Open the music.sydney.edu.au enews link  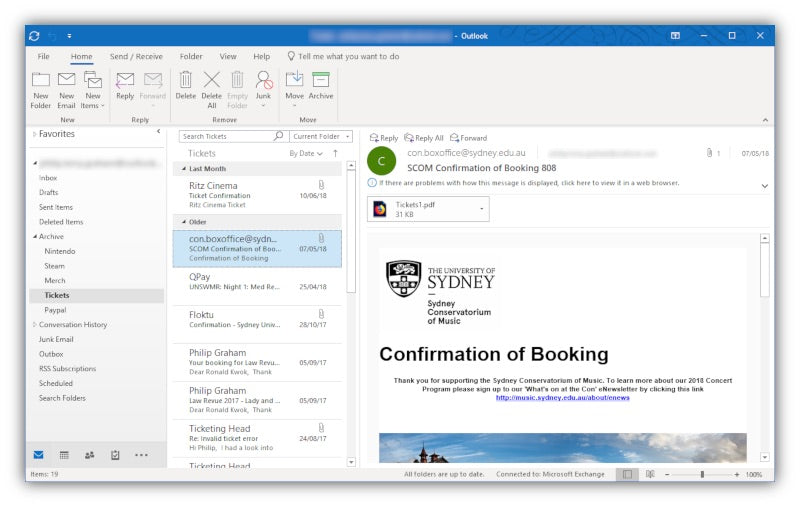pyautogui.click(x=562, y=397)
